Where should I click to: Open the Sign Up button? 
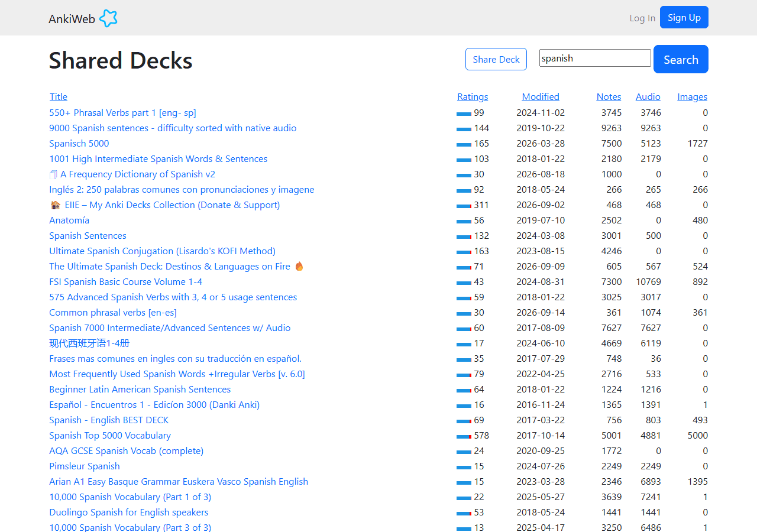(684, 17)
